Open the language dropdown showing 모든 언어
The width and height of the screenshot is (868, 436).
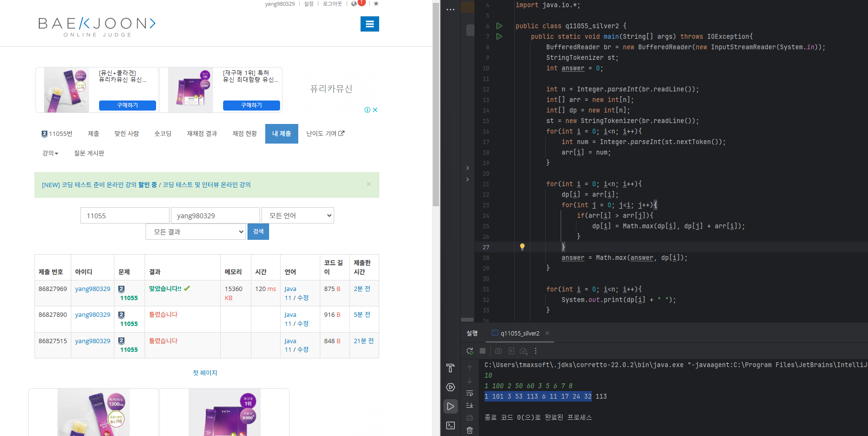click(x=298, y=215)
